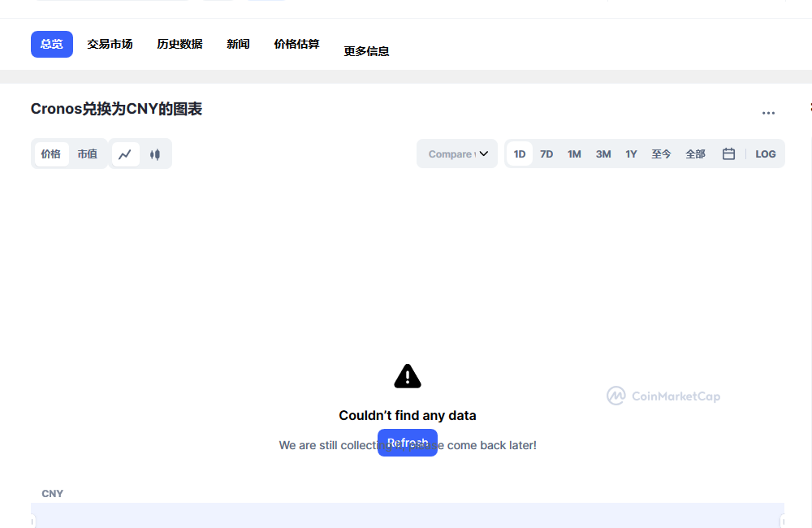Click the right range slider handle
This screenshot has width=812, height=528.
783,521
